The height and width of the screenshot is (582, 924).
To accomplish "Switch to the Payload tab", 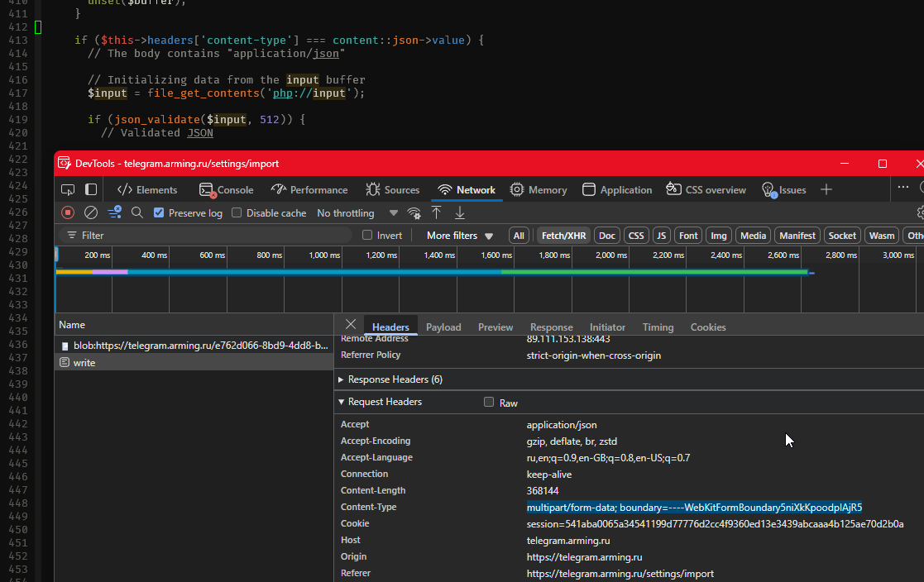I will (443, 327).
